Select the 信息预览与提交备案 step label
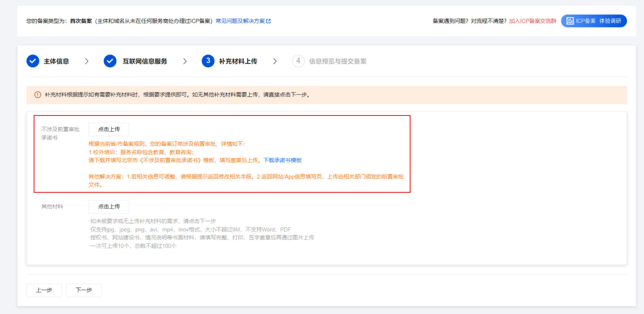The height and width of the screenshot is (314, 644). (338, 61)
